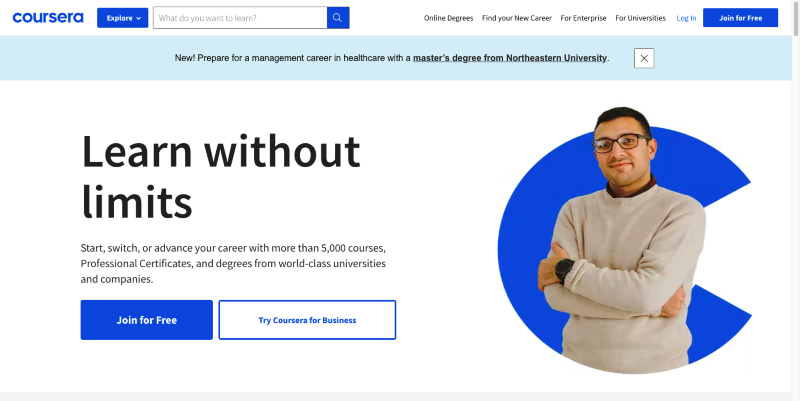This screenshot has height=401, width=800.
Task: Click the header Join for Free button
Action: (x=740, y=18)
